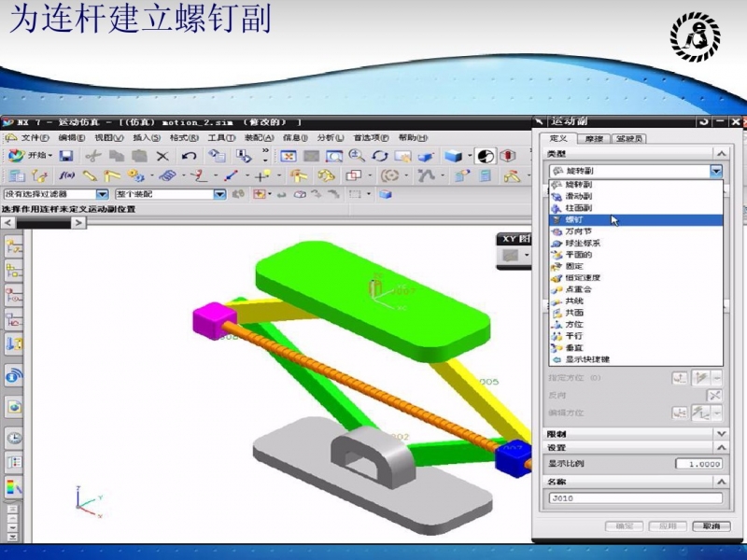This screenshot has width=747, height=560.
Task: Select 滑动副 in the joint type list
Action: pos(636,196)
